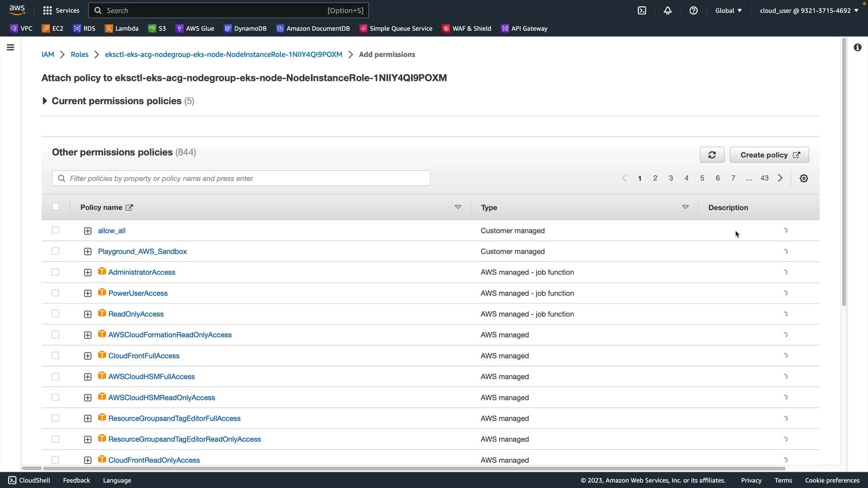The image size is (868, 488).
Task: Open the ReadOnlyAccess policy link
Action: (x=136, y=314)
